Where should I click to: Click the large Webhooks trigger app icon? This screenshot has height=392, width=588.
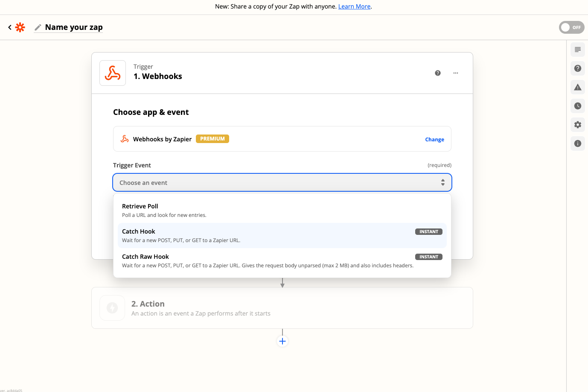pyautogui.click(x=113, y=73)
